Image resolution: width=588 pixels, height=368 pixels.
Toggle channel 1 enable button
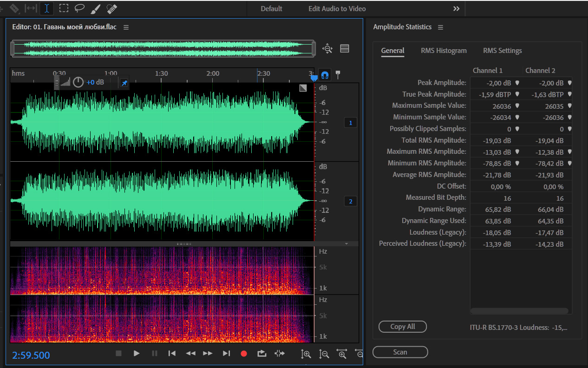pyautogui.click(x=351, y=123)
